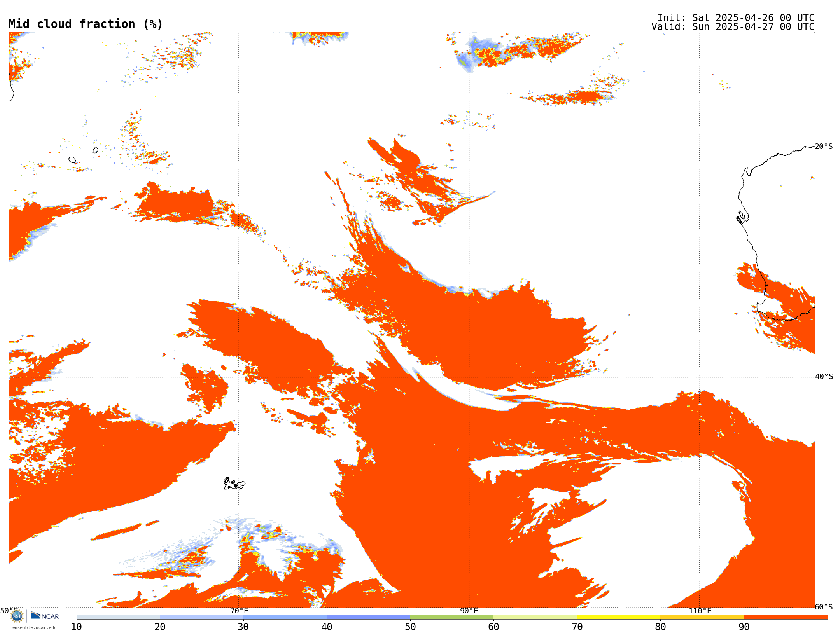Select the 50-60 green colorbar swatch

point(452,617)
